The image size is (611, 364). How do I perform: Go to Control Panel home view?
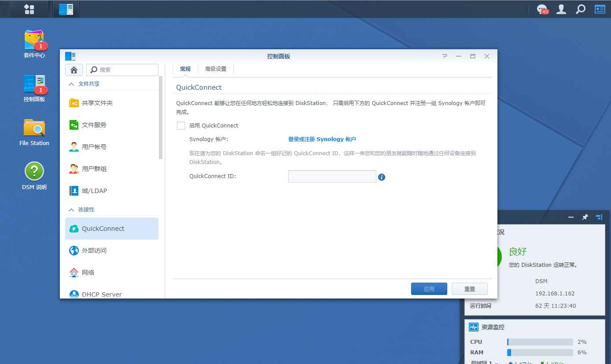[x=74, y=70]
